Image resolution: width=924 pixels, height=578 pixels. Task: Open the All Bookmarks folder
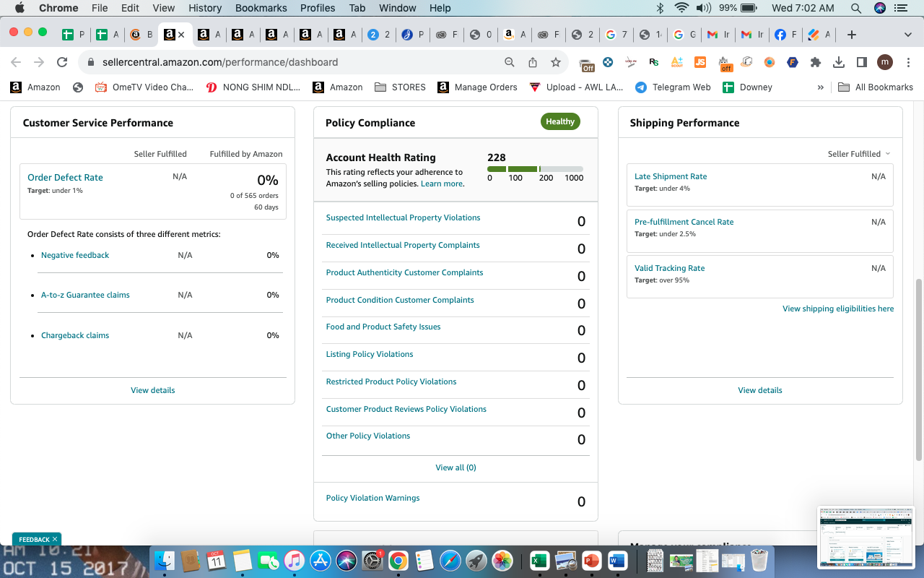coord(876,87)
